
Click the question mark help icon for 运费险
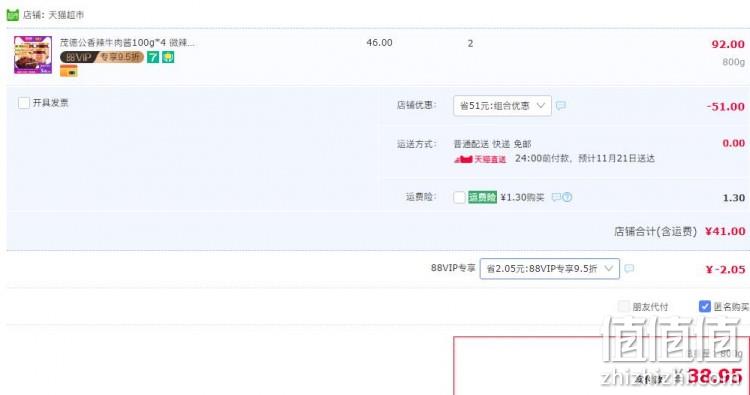tap(567, 197)
